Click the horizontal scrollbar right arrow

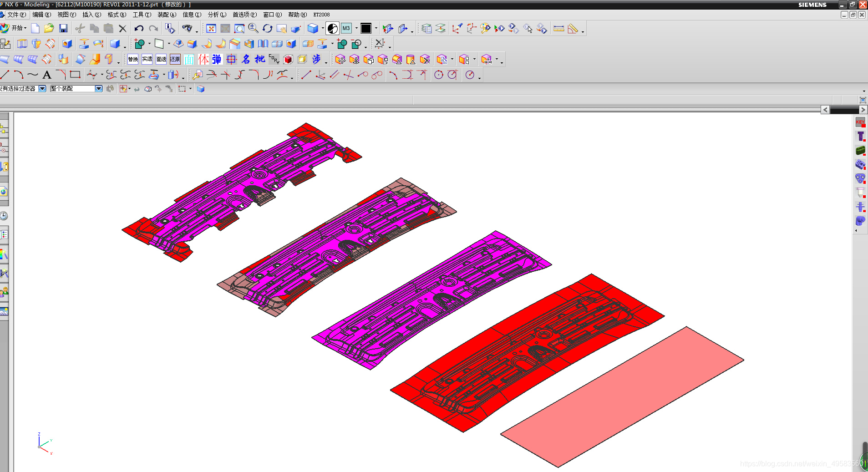click(863, 110)
